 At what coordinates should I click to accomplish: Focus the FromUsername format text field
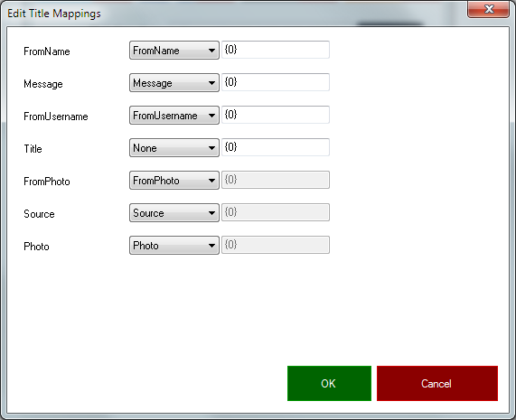tap(276, 115)
